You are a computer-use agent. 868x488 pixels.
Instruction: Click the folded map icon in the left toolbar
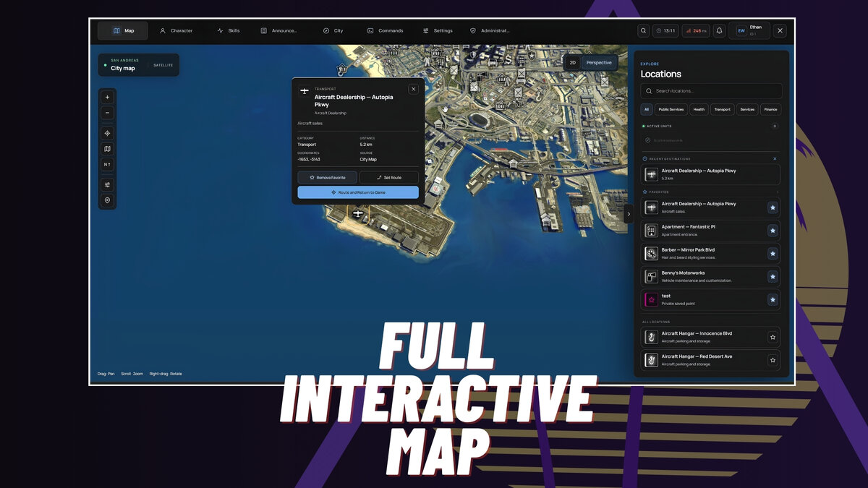coord(108,149)
